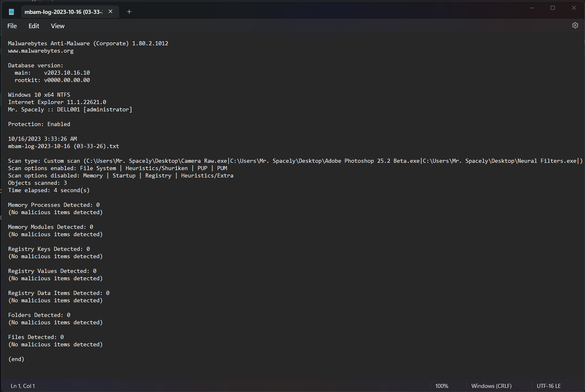Click the Scan options enabled line
This screenshot has height=392, width=585.
click(118, 168)
